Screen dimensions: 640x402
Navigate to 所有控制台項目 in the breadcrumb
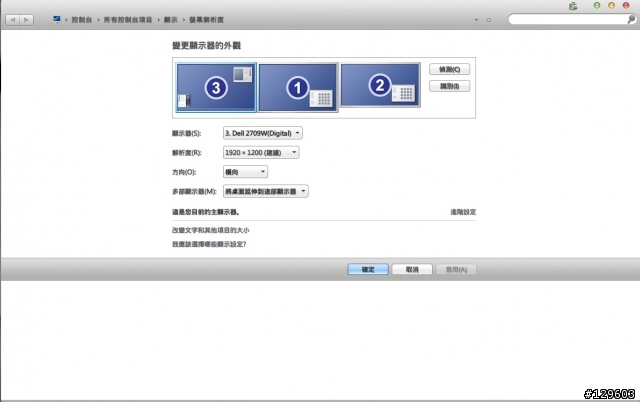[x=128, y=20]
